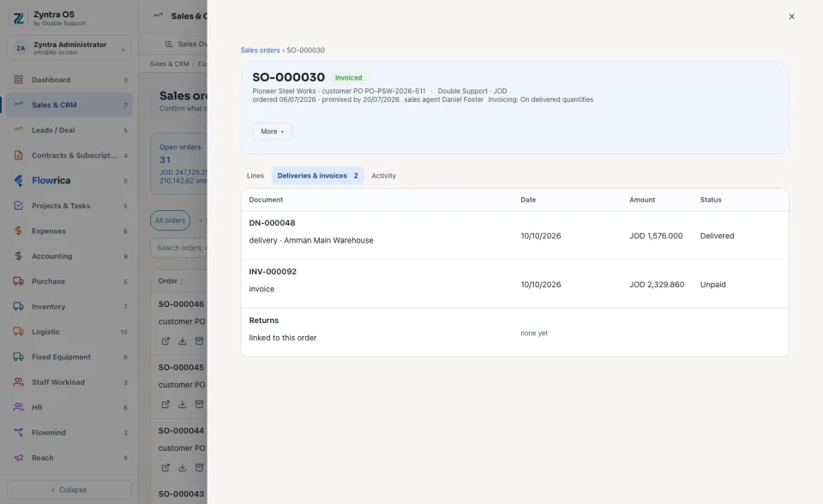Click the Returns row label

click(x=263, y=321)
